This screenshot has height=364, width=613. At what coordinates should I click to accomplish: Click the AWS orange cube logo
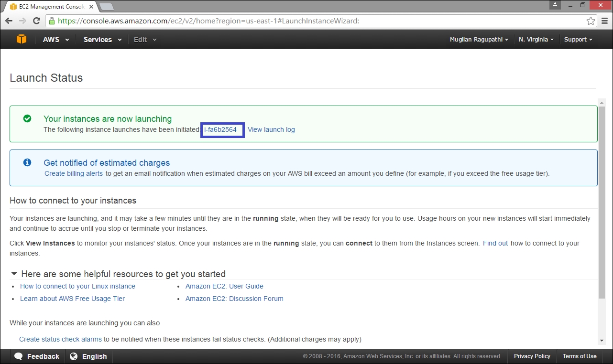point(22,39)
